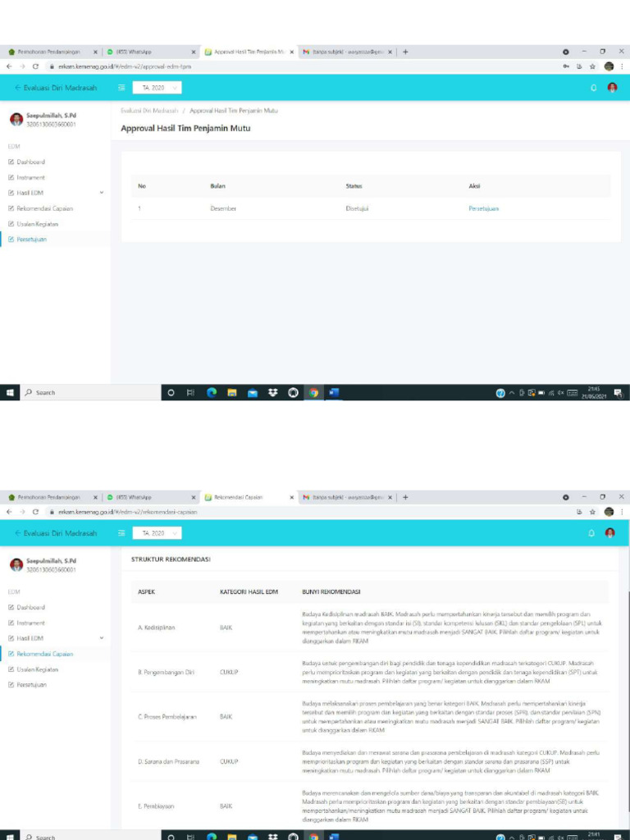Close the Approval Hasil Tim Penjamin tab
The width and height of the screenshot is (630, 840).
pos(292,52)
